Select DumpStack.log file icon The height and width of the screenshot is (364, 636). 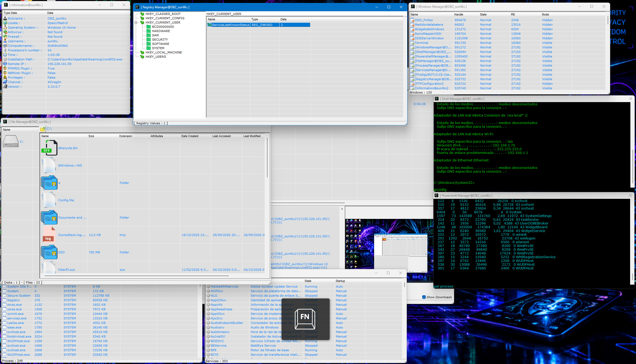coord(49,235)
